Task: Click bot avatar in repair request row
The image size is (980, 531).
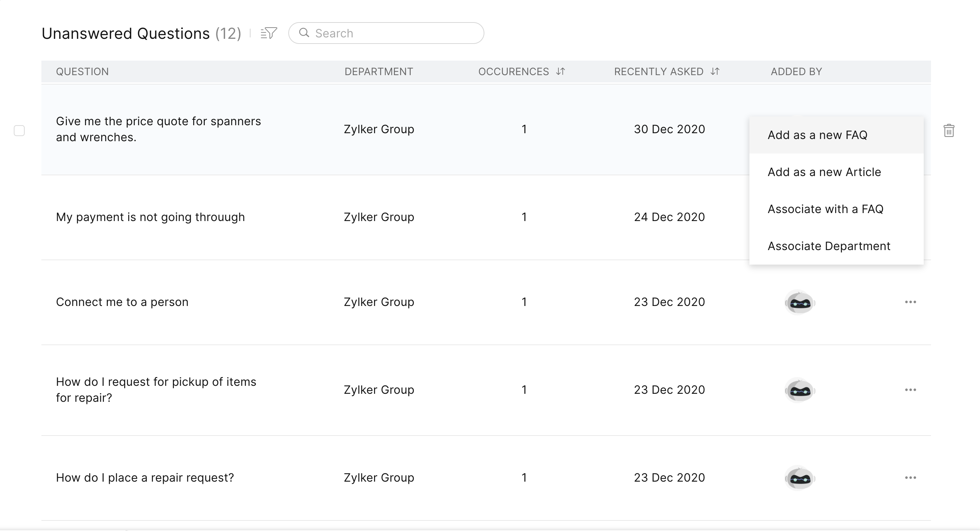Action: pyautogui.click(x=800, y=478)
